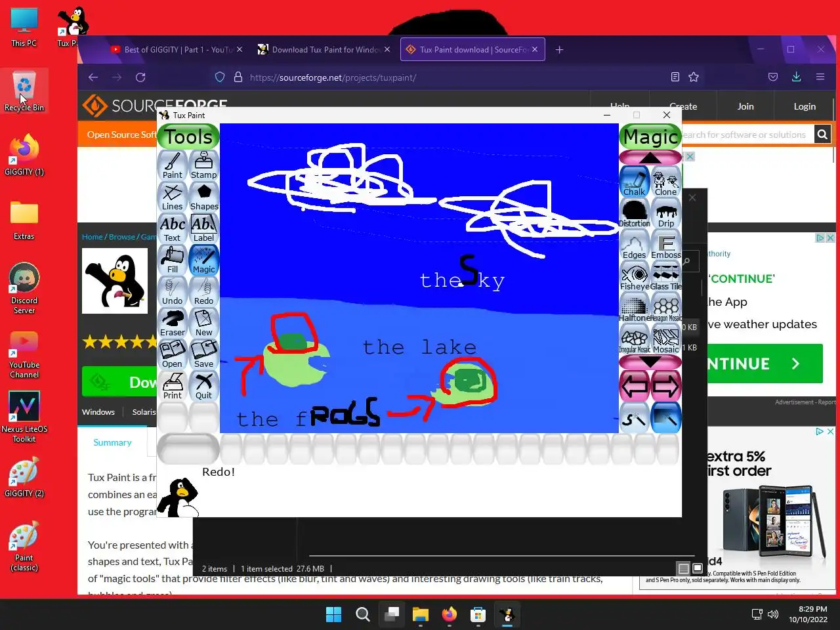Open File Explorer from taskbar

tap(420, 614)
